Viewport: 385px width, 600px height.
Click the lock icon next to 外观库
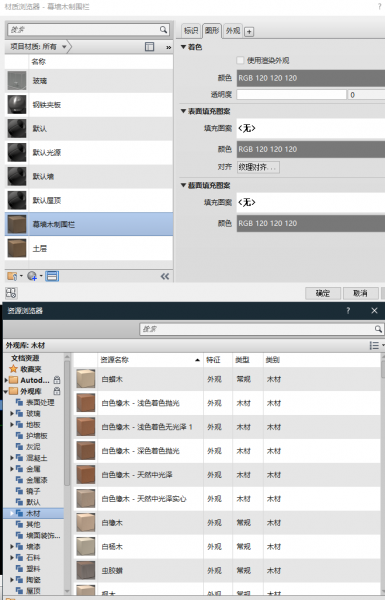(57, 391)
